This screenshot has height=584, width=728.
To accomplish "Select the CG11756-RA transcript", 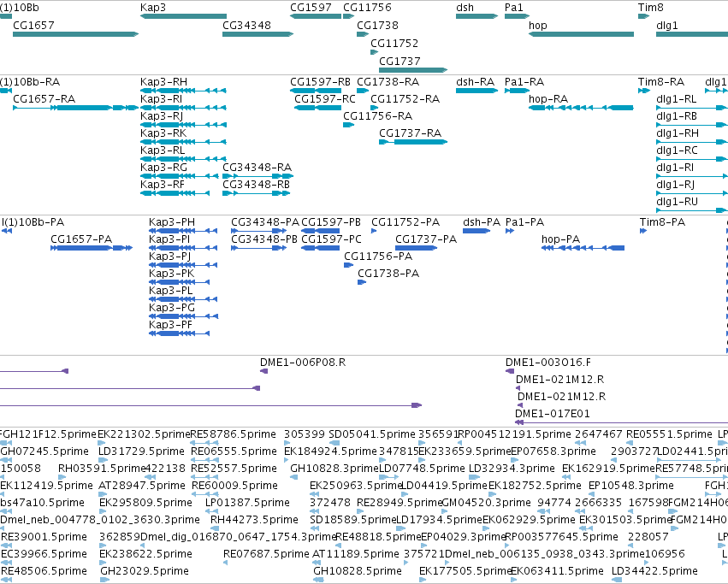I will click(x=349, y=125).
